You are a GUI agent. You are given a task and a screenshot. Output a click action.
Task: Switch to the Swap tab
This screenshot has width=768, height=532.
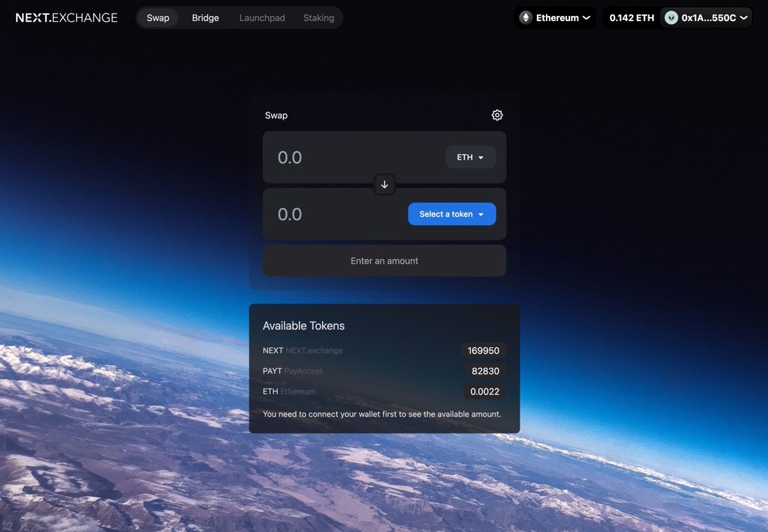(158, 18)
